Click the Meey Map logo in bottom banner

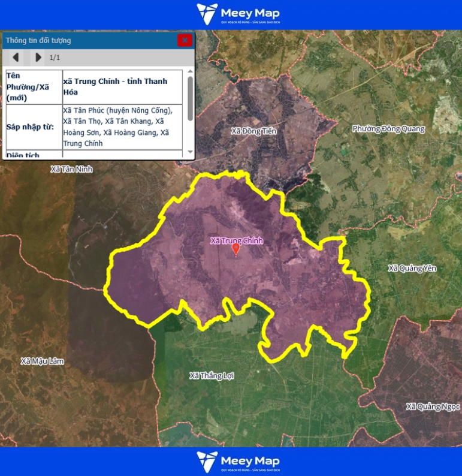[x=238, y=462]
